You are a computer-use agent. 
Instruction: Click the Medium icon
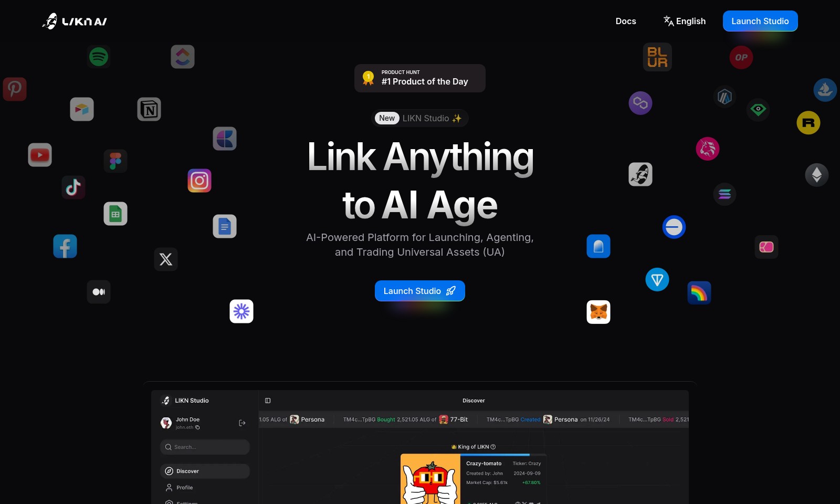pos(99,292)
